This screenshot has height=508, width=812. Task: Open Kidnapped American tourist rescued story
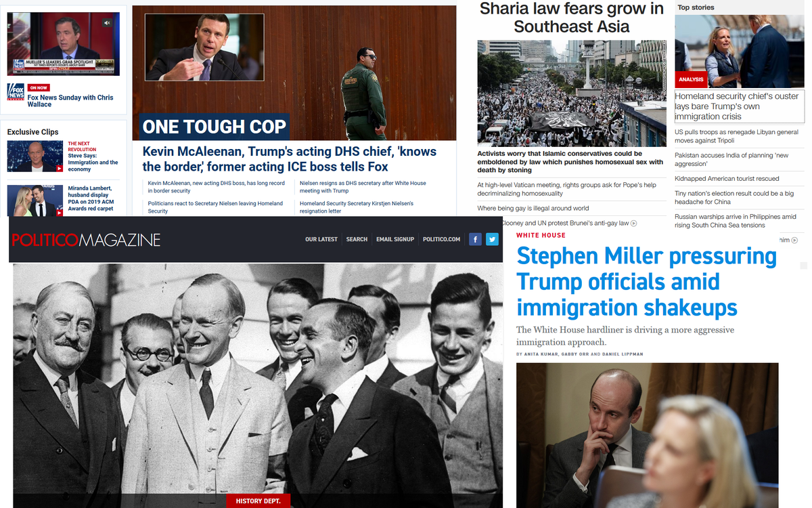pos(727,179)
